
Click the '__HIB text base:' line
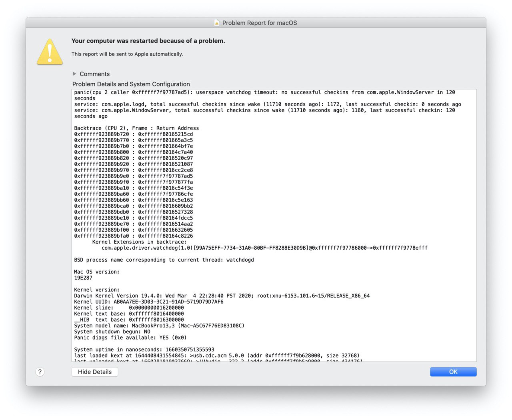tap(129, 320)
